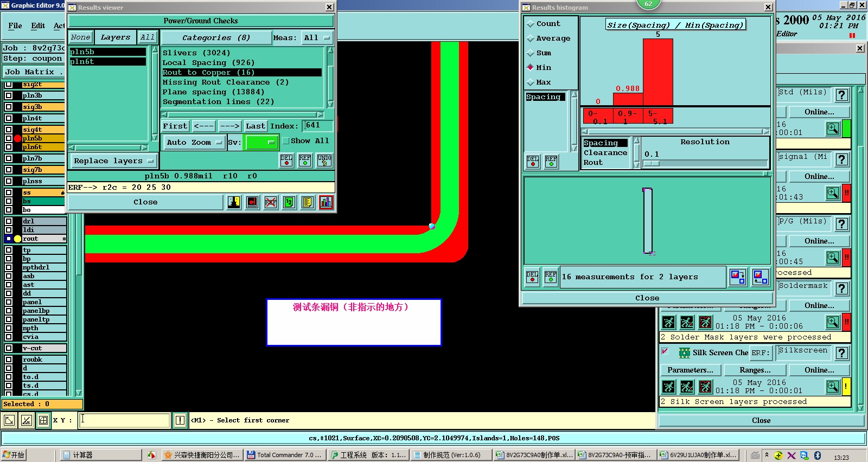
Task: Click the X Y coordinate input field
Action: pyautogui.click(x=125, y=420)
